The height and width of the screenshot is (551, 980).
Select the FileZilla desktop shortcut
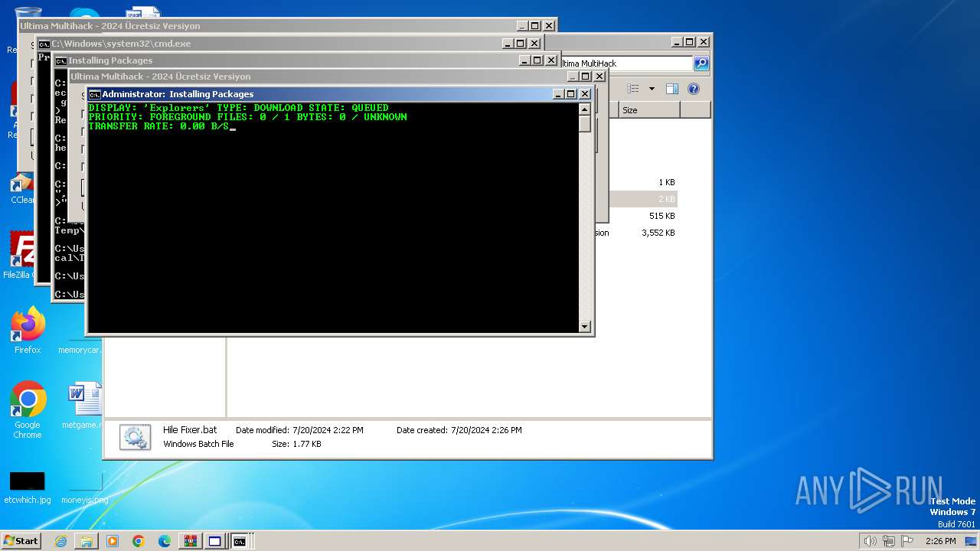click(21, 256)
